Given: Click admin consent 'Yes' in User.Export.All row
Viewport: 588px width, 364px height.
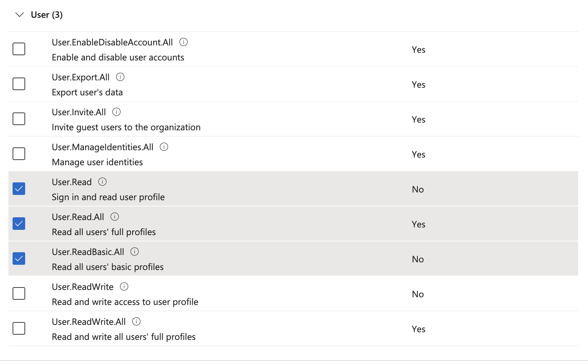Looking at the screenshot, I should click(418, 85).
